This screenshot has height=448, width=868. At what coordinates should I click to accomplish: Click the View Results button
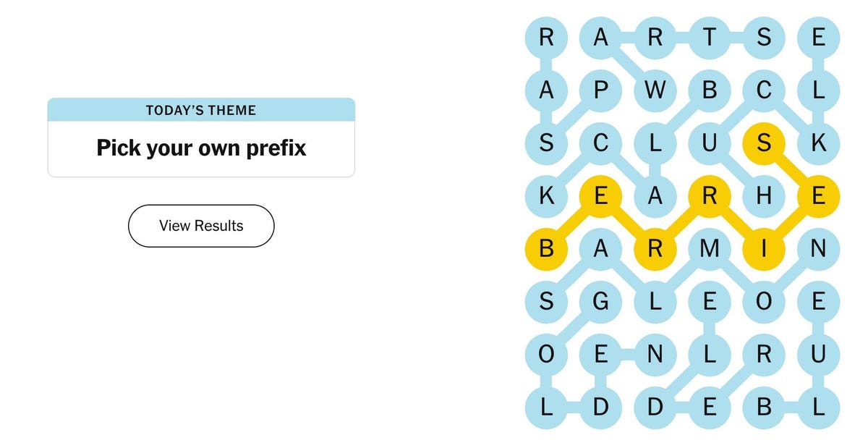(201, 225)
